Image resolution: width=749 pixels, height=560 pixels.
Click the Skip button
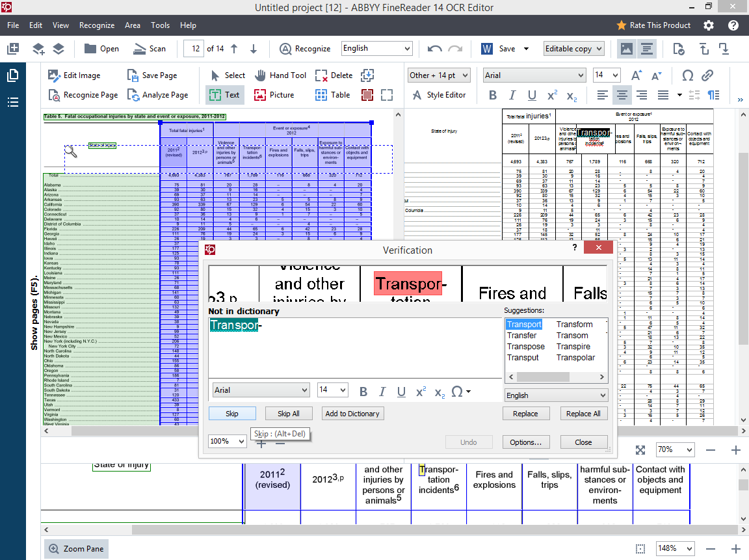[x=232, y=413]
